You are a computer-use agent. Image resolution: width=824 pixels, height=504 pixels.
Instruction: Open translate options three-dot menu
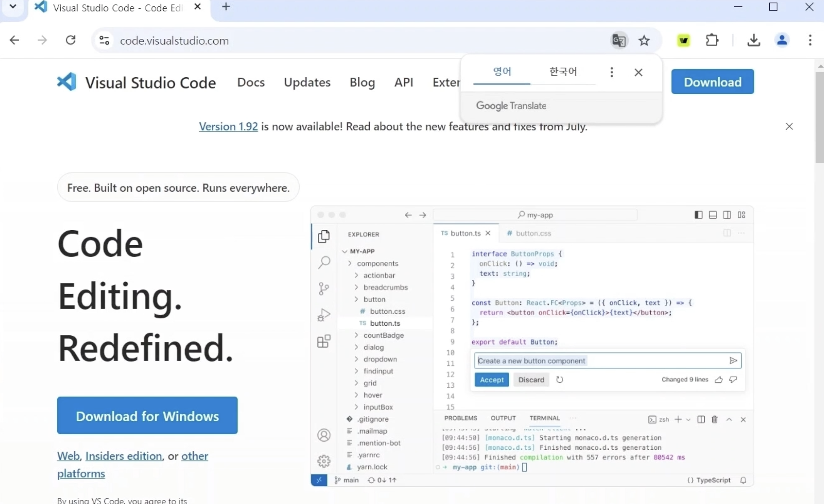point(612,72)
